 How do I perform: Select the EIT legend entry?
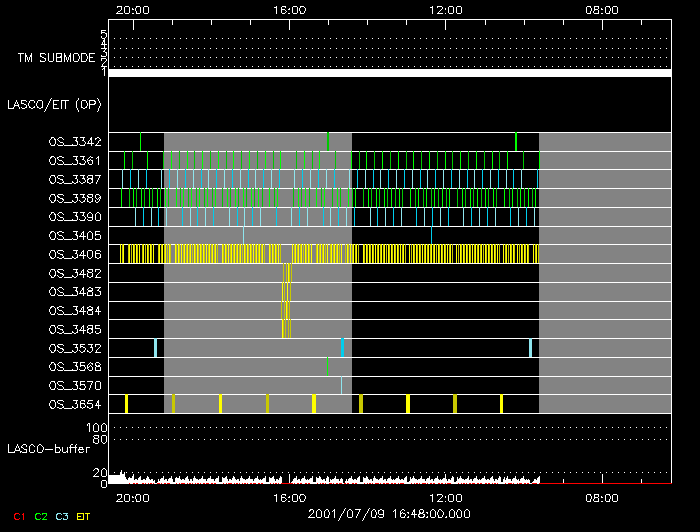pos(84,517)
